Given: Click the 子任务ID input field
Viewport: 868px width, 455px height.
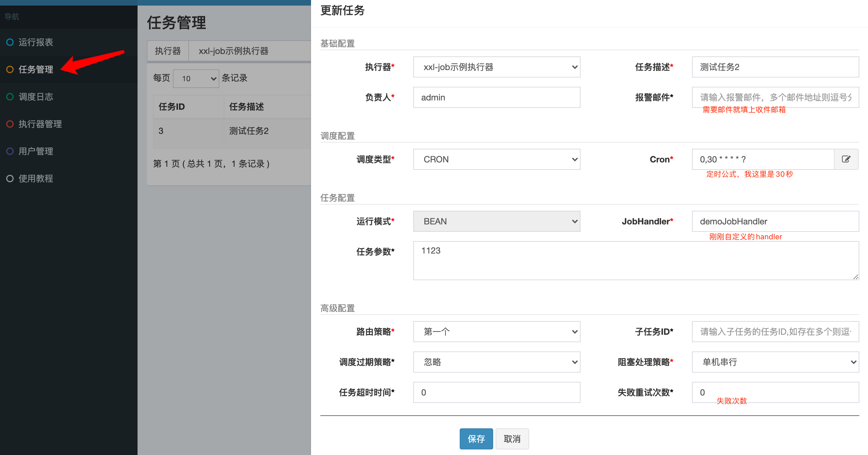Looking at the screenshot, I should pyautogui.click(x=775, y=332).
